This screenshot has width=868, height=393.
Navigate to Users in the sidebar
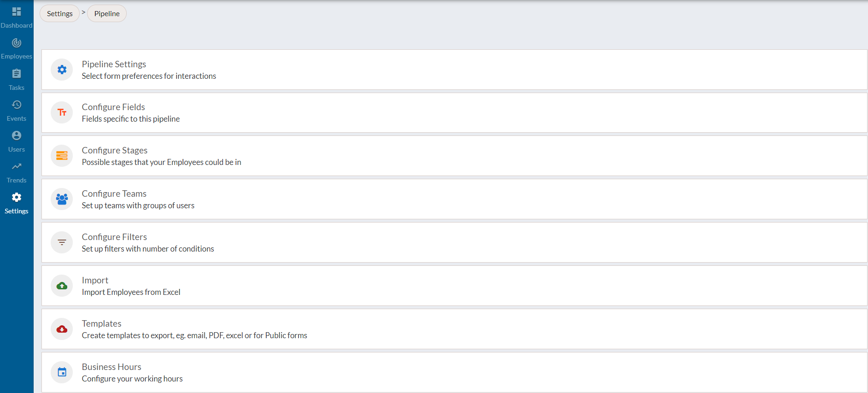(17, 141)
